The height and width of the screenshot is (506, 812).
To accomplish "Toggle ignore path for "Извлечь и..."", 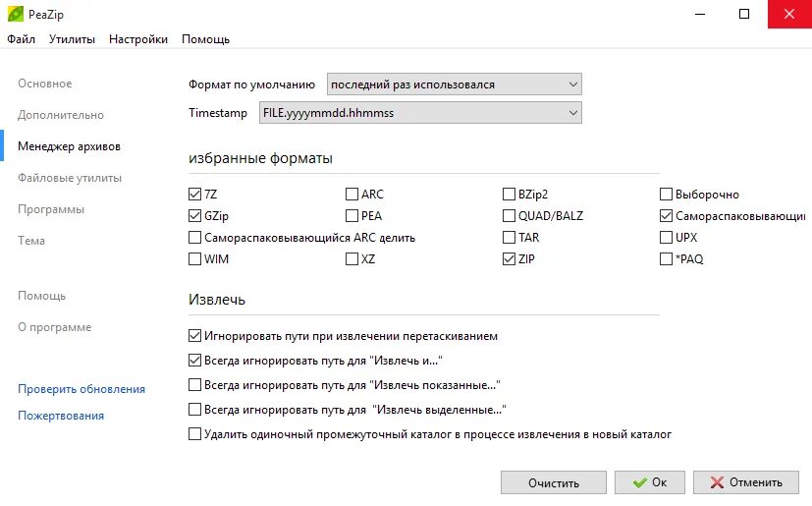I will pyautogui.click(x=194, y=361).
